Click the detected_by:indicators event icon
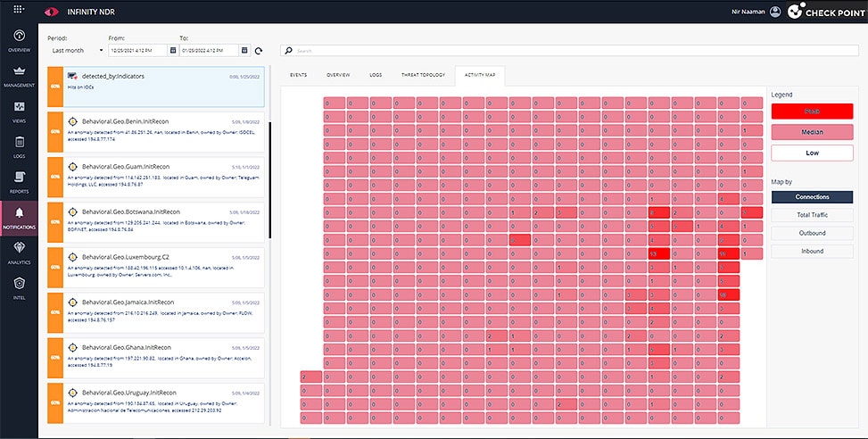Screen dimensions: 868x439 point(72,76)
